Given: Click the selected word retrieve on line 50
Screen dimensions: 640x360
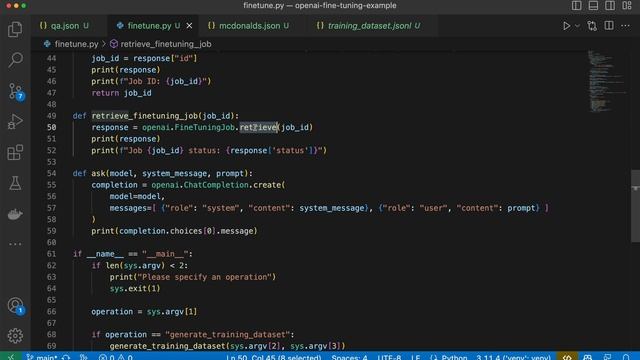Looking at the screenshot, I should coord(258,127).
